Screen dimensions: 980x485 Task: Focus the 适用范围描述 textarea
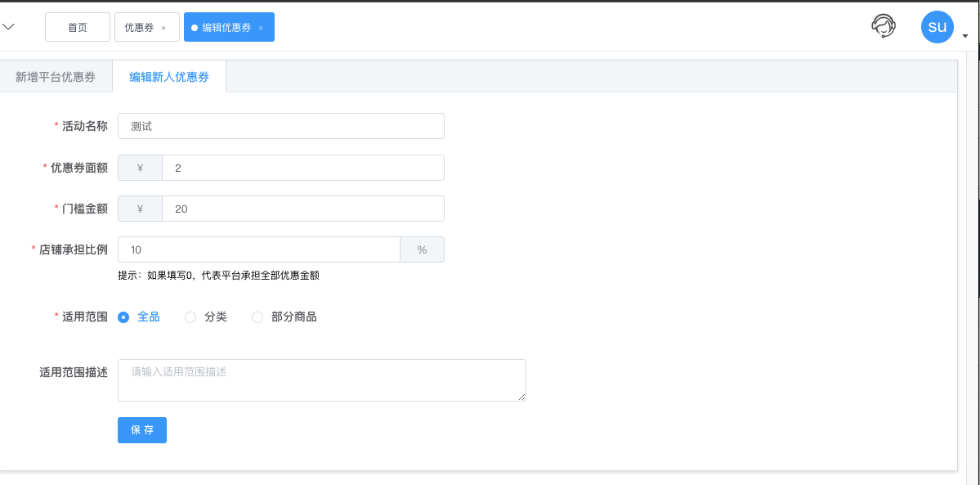pos(322,379)
